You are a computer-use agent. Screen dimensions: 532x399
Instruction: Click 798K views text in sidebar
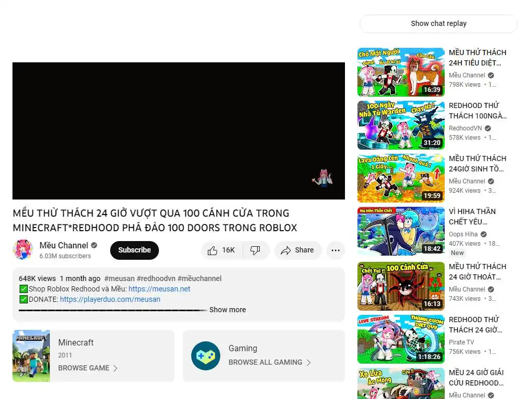coord(464,85)
